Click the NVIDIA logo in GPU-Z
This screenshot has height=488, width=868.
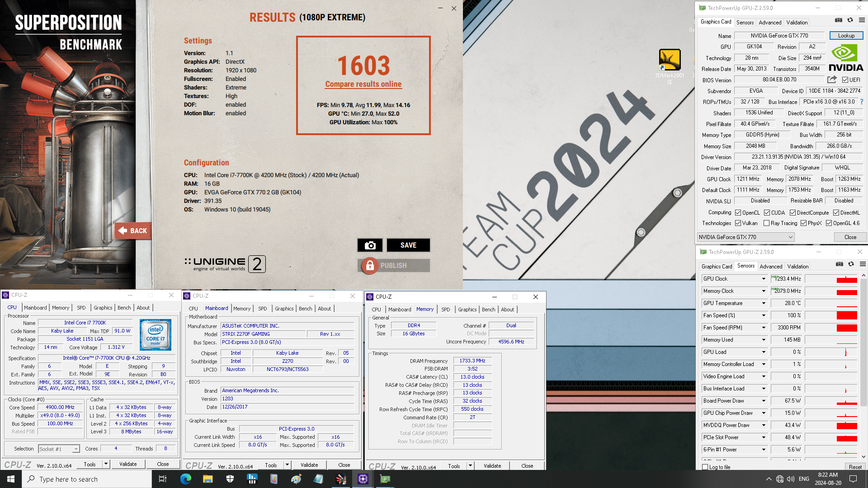tap(846, 57)
